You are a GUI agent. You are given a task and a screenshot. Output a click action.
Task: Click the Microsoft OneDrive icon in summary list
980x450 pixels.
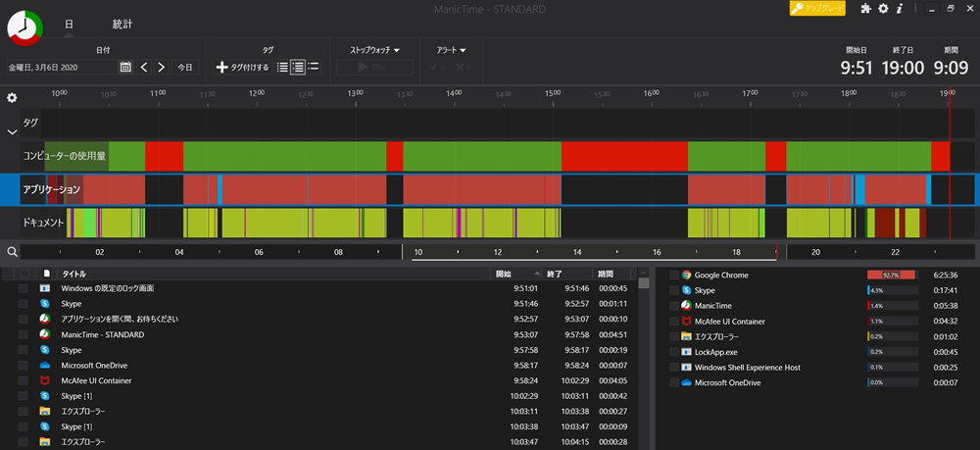click(686, 382)
